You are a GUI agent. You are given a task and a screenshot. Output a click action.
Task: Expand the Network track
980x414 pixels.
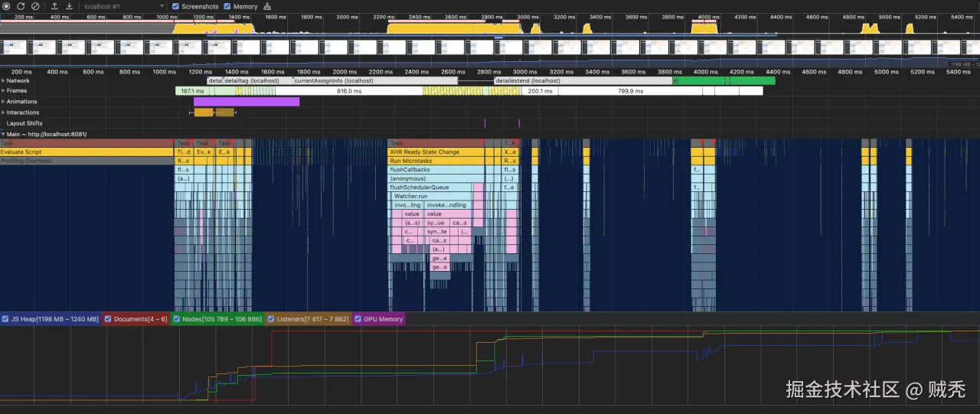[x=3, y=80]
